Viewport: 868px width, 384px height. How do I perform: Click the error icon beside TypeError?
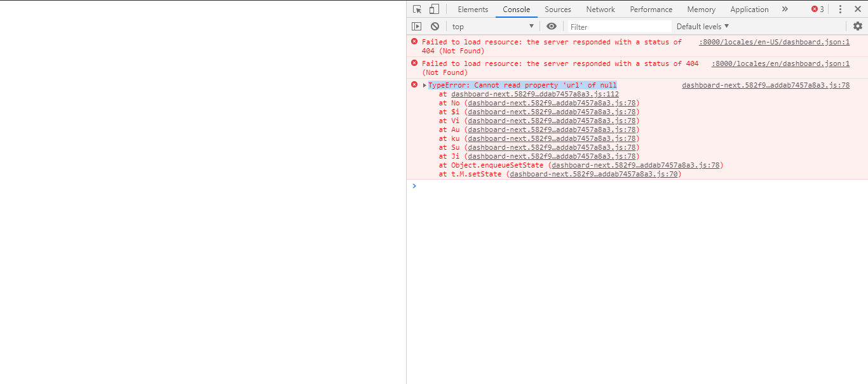coord(414,84)
